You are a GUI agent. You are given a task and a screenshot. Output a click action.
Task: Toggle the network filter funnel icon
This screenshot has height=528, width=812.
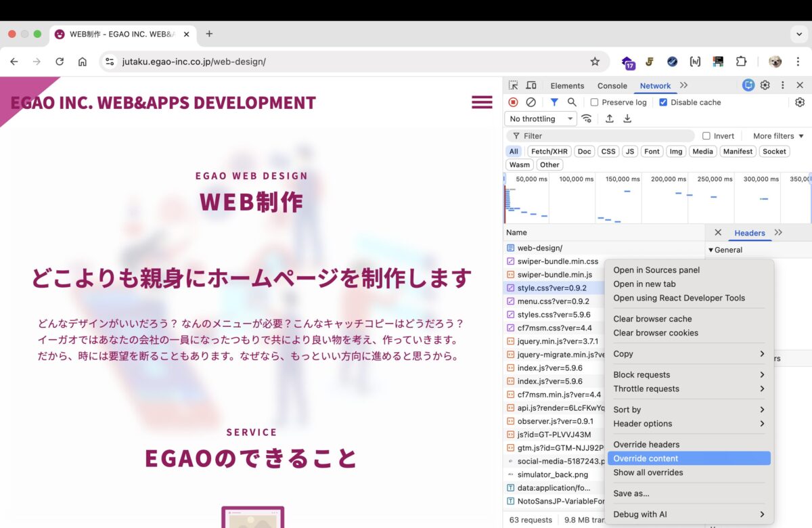click(x=554, y=102)
